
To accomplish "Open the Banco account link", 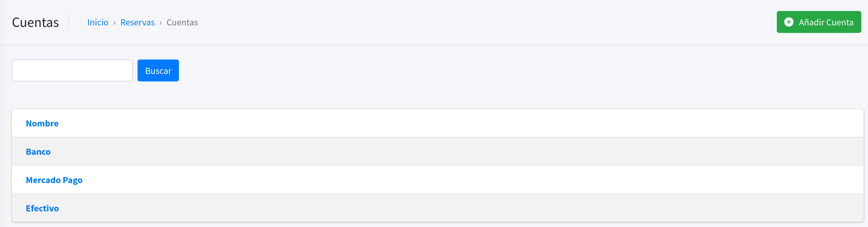I will 38,152.
